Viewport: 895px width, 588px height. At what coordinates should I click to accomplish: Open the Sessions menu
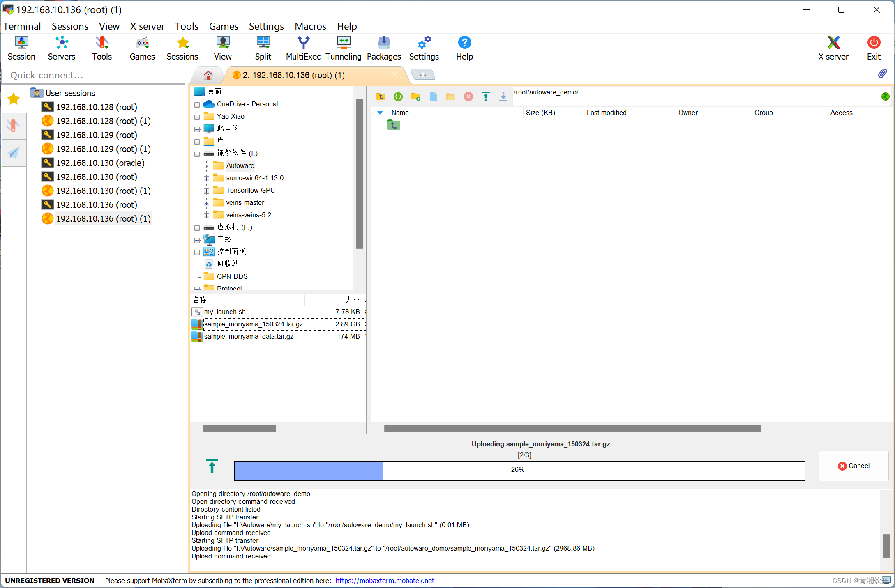[70, 26]
